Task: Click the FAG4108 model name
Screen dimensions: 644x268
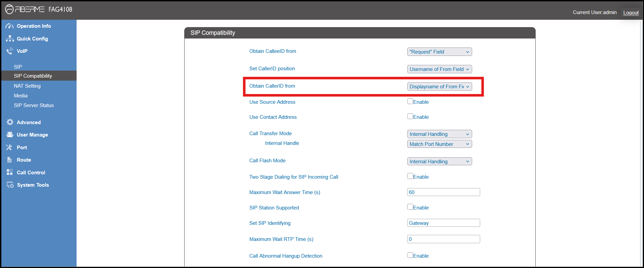Action: [61, 9]
